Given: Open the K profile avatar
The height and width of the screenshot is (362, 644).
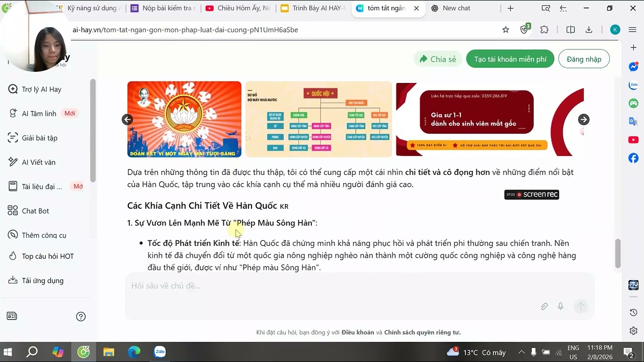Looking at the screenshot, I should point(615,30).
